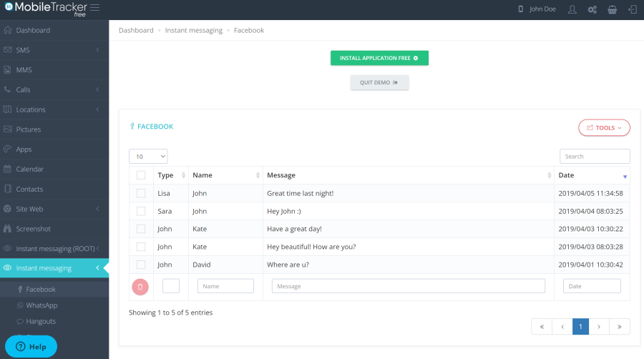Click the red trash delete icon
The height and width of the screenshot is (359, 644).
click(x=140, y=287)
